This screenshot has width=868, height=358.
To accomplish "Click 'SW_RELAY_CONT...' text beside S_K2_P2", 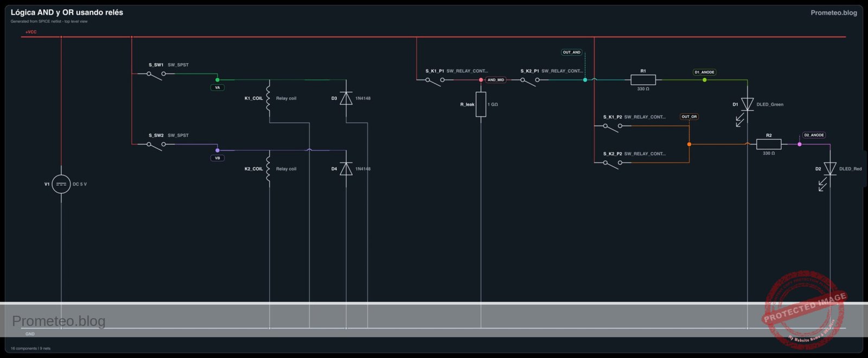I will tap(644, 154).
